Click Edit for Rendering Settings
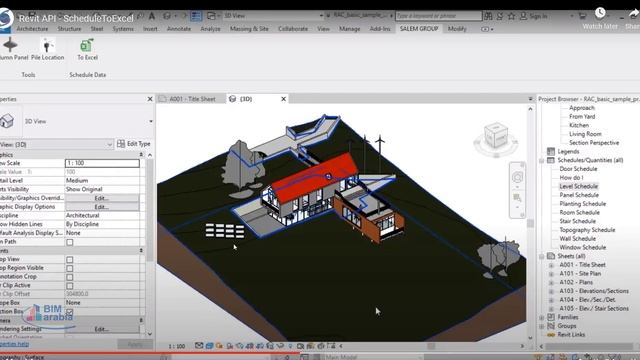 102,329
